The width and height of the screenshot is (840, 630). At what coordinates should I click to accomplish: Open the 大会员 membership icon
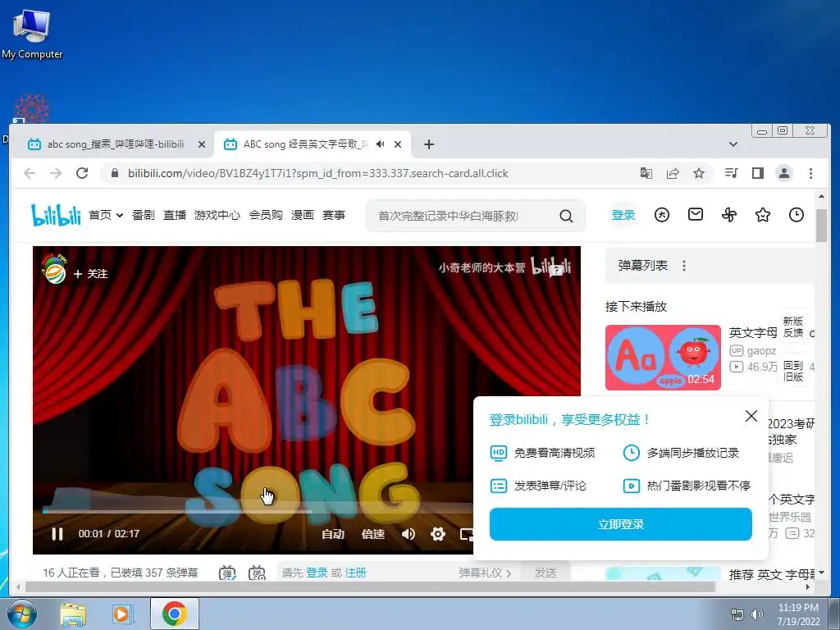pyautogui.click(x=662, y=215)
